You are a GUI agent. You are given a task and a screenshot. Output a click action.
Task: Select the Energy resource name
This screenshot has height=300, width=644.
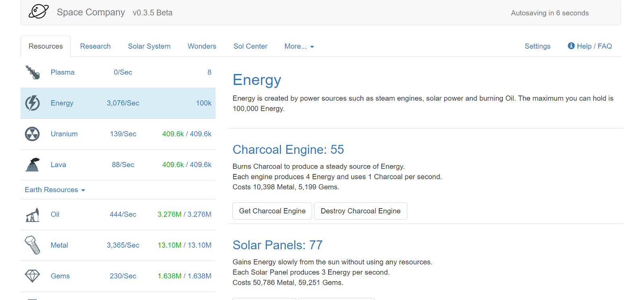pos(62,103)
